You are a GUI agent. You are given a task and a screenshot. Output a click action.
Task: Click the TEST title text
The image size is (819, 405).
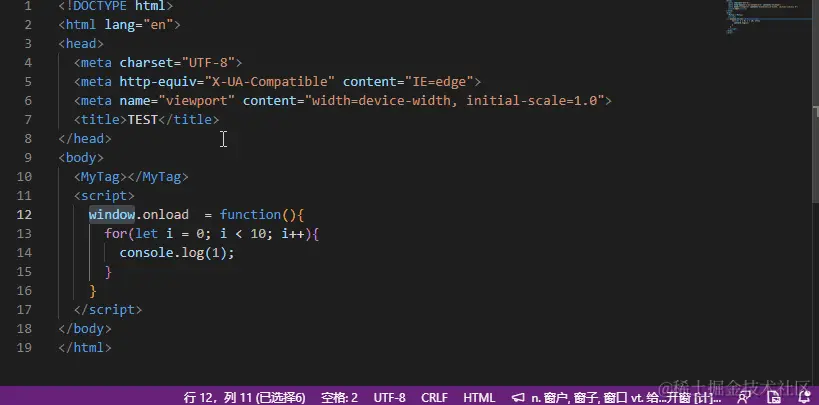(x=143, y=120)
